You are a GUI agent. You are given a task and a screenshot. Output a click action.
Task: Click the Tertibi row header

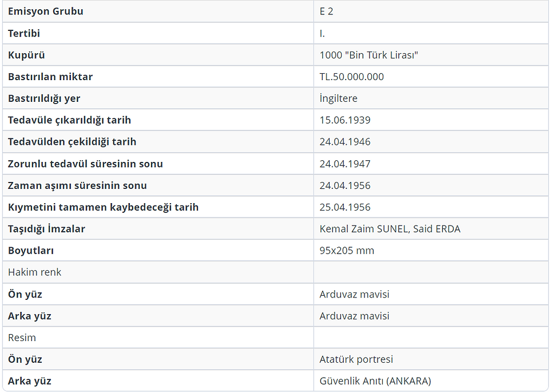click(23, 33)
